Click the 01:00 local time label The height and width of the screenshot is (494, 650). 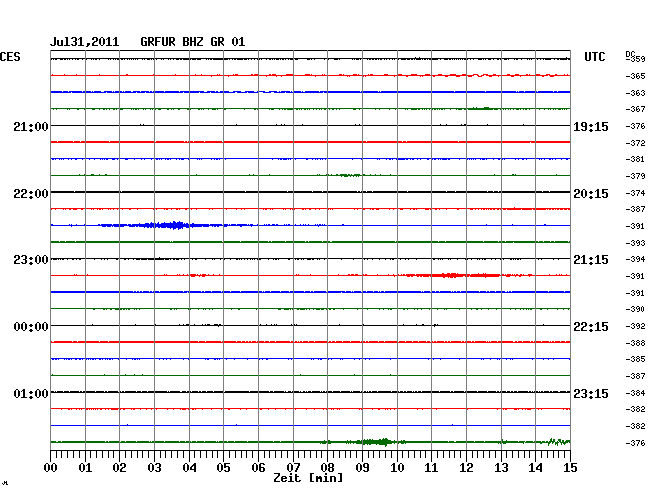[x=31, y=393]
